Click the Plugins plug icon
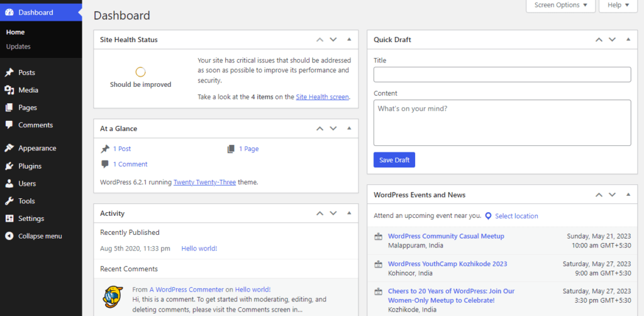 [x=9, y=166]
